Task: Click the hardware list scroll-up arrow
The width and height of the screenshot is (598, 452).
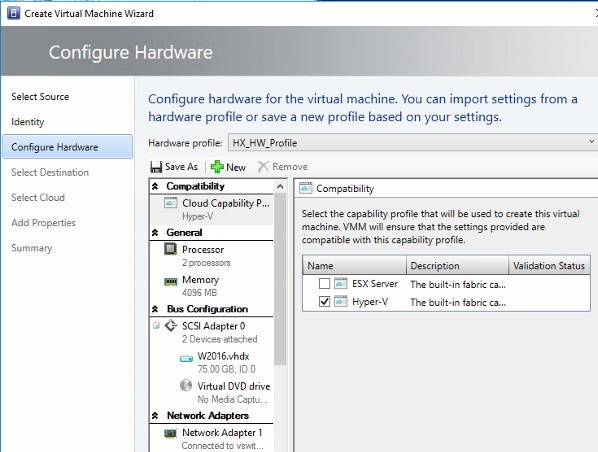Action: (x=280, y=187)
